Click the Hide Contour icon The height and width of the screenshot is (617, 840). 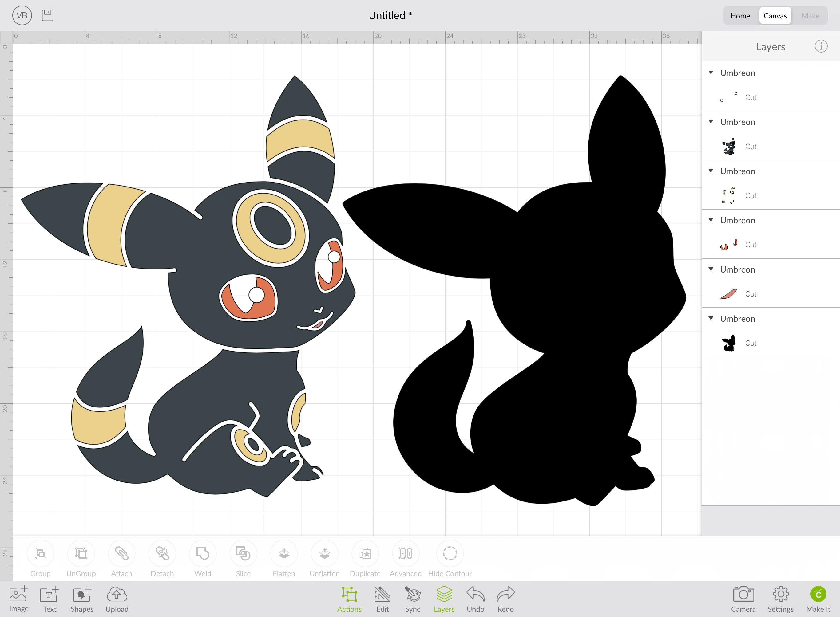tap(450, 553)
